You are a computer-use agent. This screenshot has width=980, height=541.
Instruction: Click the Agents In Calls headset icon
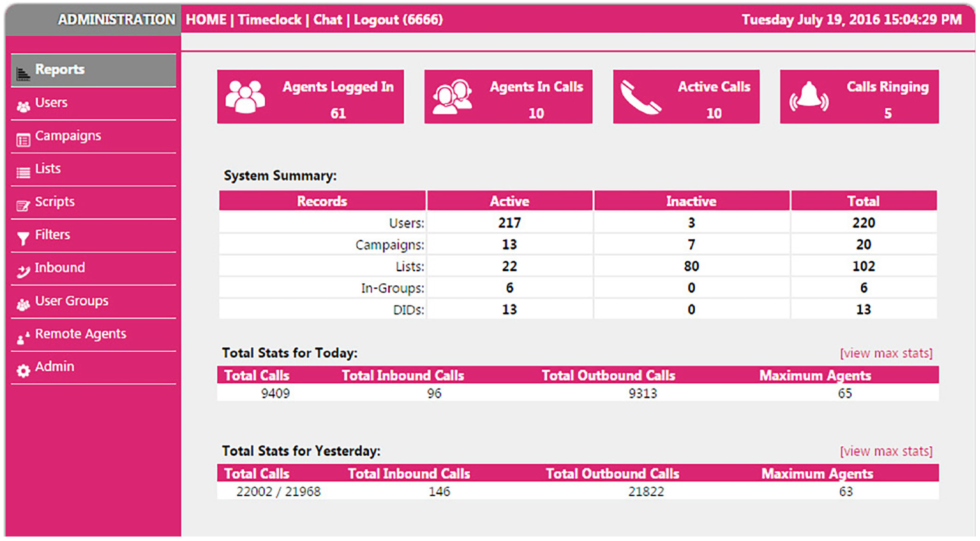coord(453,97)
